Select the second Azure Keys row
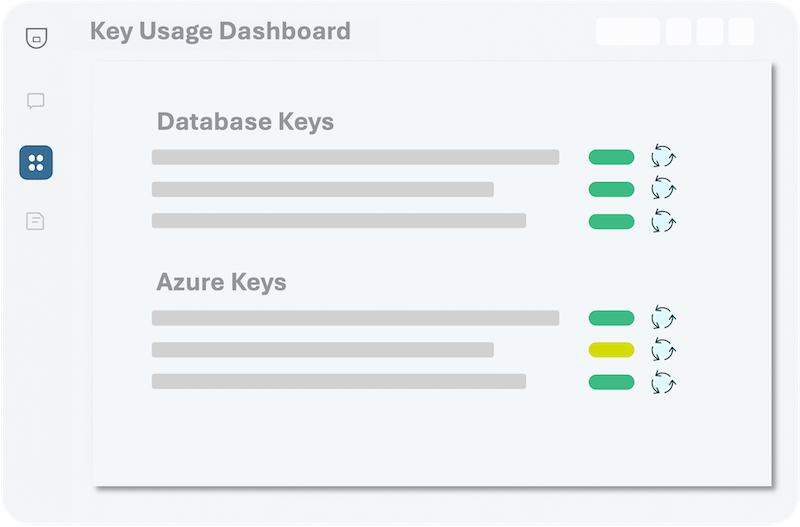This screenshot has height=527, width=800. [322, 350]
